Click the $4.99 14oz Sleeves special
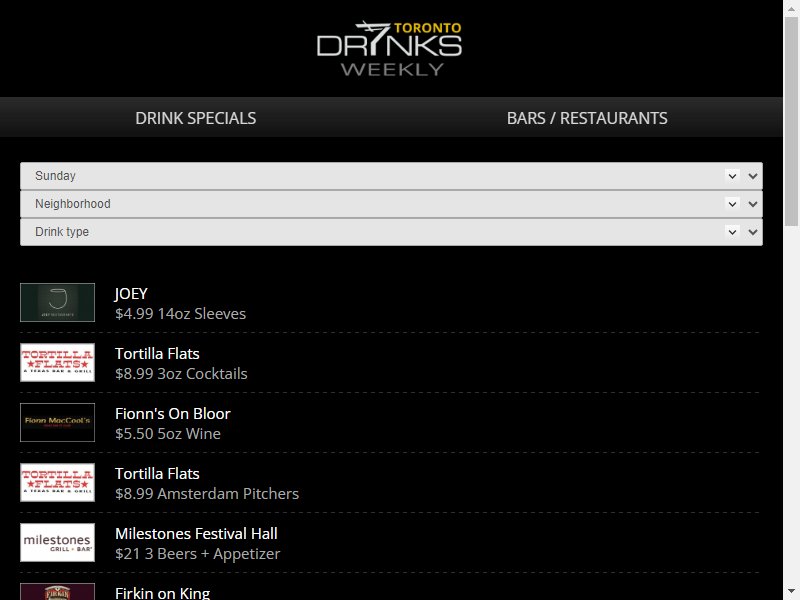Screen dimensions: 800x600 181,313
